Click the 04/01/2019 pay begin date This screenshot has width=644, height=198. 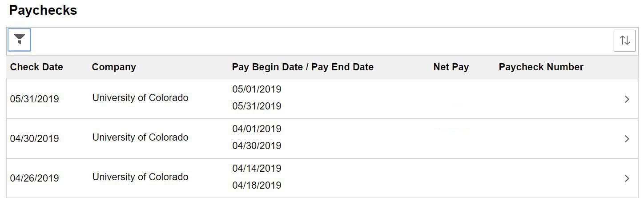pos(257,129)
